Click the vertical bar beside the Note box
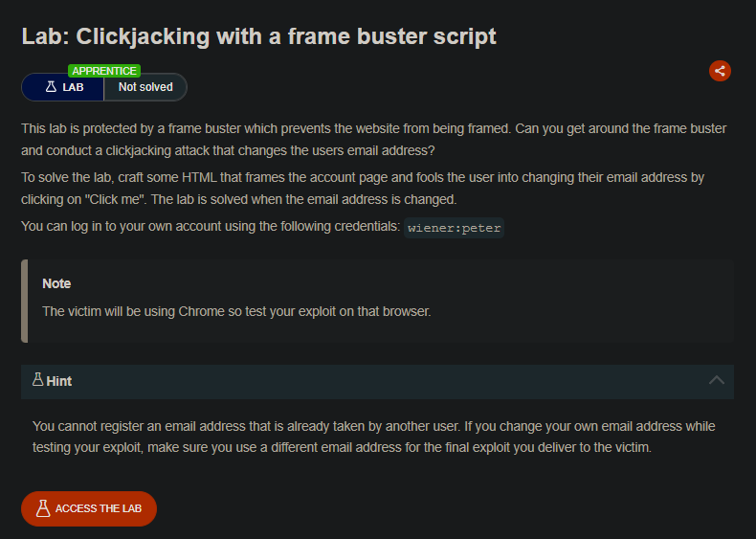The width and height of the screenshot is (756, 539). (25, 302)
